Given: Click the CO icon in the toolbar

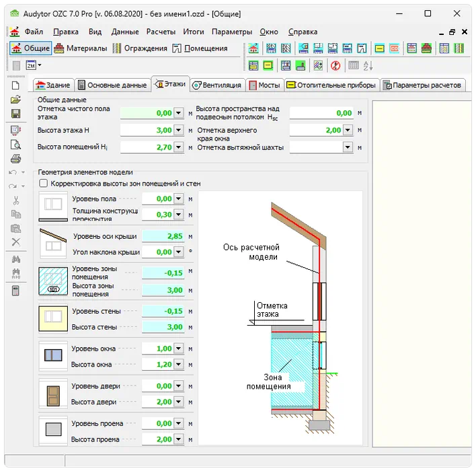Looking at the screenshot, I should point(394,48).
